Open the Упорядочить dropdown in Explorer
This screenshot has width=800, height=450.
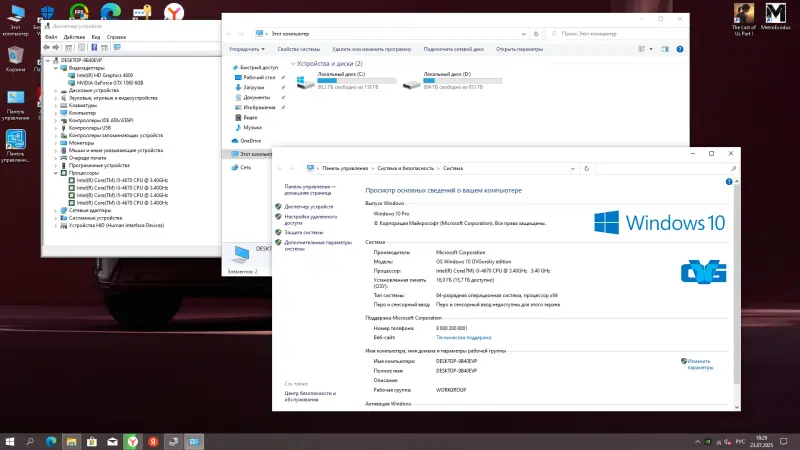pos(247,49)
